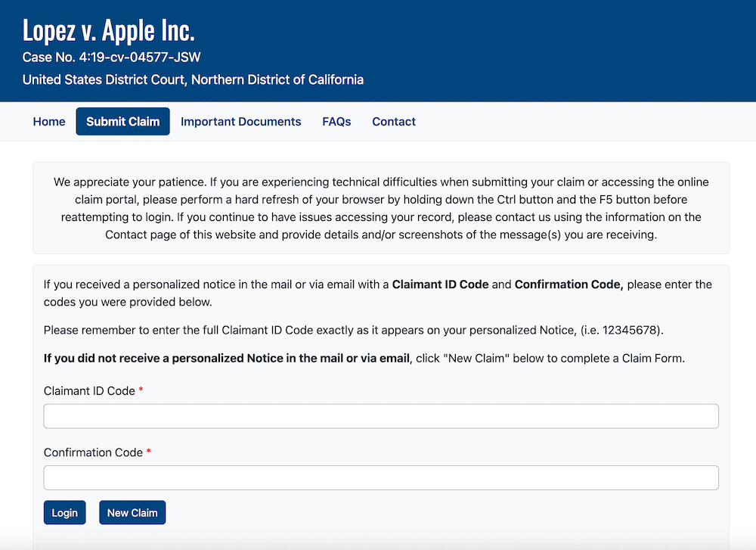
Task: Click the Login button
Action: (x=64, y=512)
